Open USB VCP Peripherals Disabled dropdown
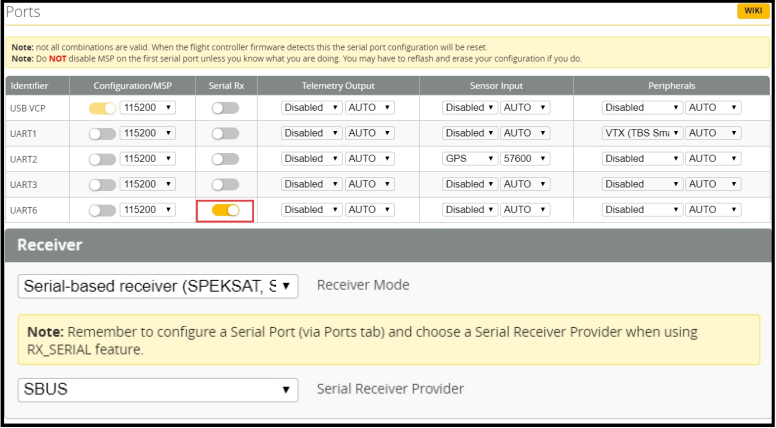776x428 pixels. pyautogui.click(x=642, y=108)
